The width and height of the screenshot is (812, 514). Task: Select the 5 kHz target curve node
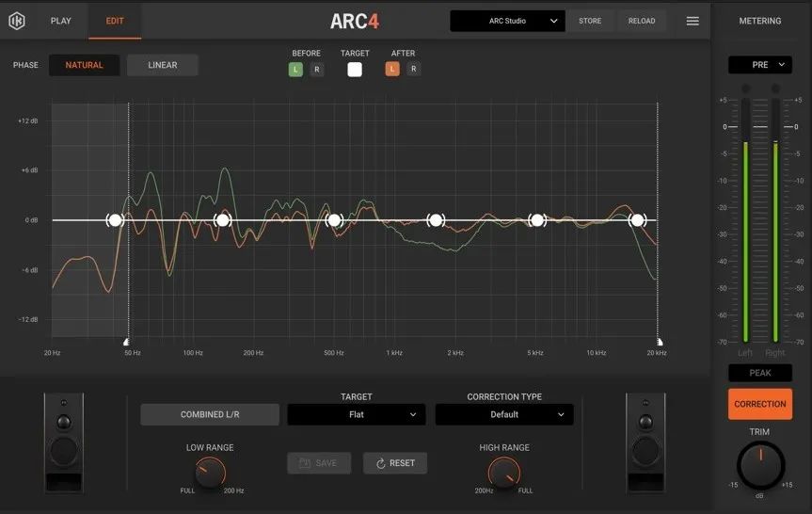(537, 220)
